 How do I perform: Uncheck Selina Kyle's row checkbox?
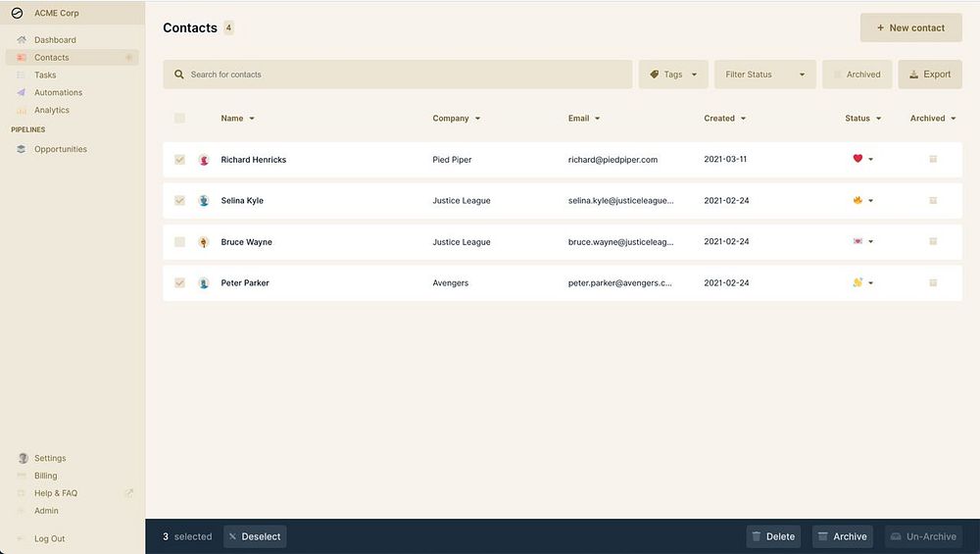click(179, 201)
